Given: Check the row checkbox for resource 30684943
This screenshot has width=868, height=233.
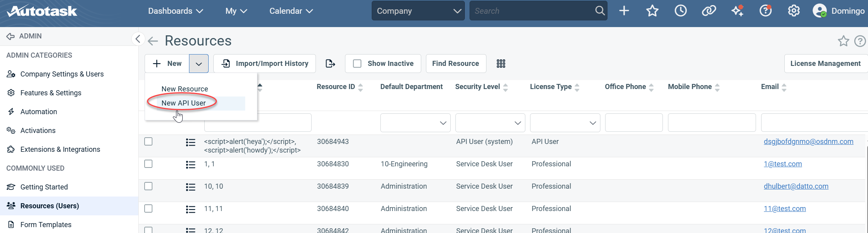Looking at the screenshot, I should (148, 142).
